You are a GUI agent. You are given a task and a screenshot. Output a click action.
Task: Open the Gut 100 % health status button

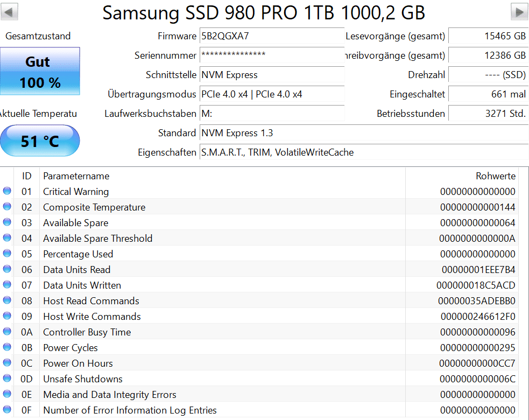pos(40,71)
